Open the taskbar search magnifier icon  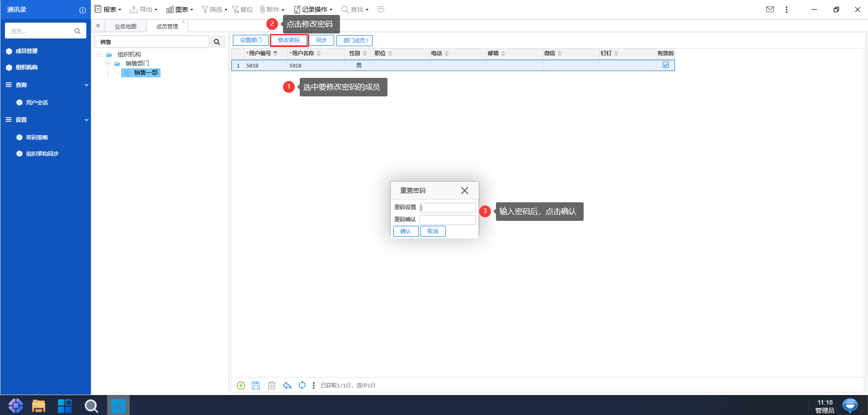[91, 406]
